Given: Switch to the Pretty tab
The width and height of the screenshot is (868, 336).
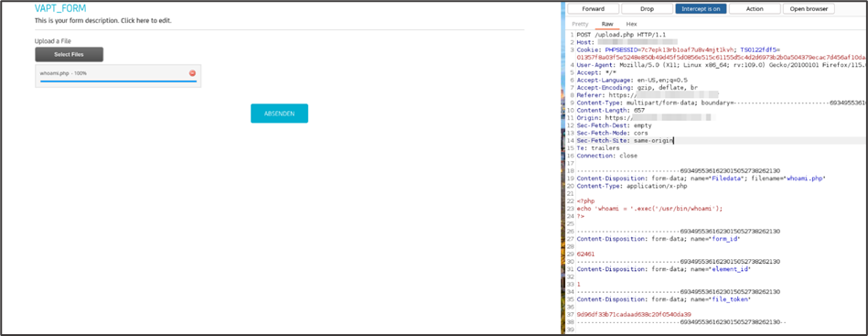Looking at the screenshot, I should pos(580,25).
